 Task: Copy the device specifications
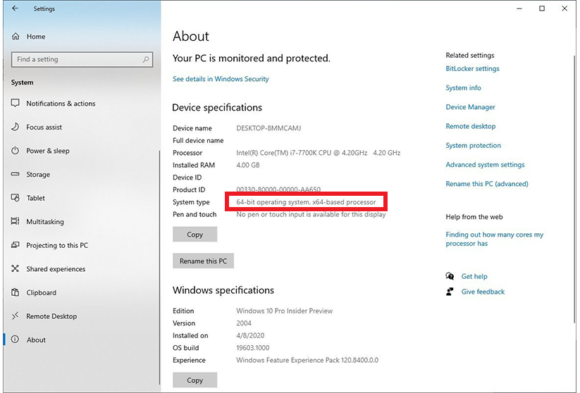pyautogui.click(x=195, y=234)
